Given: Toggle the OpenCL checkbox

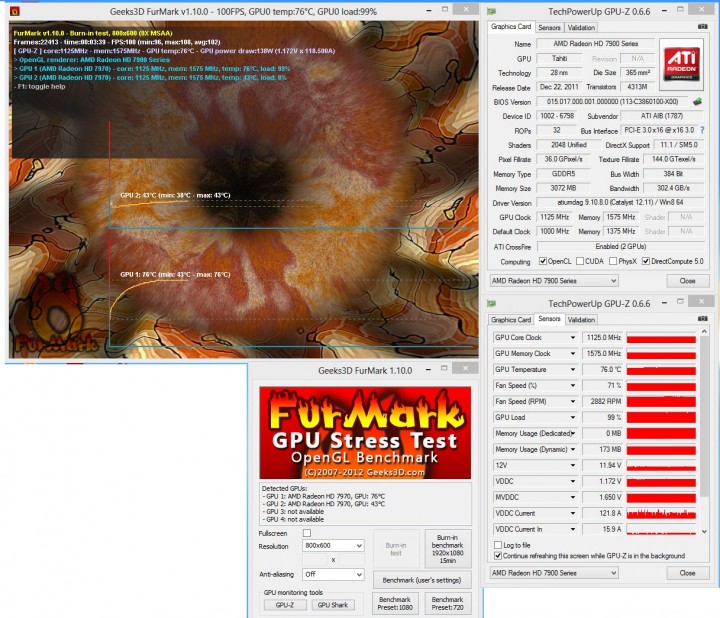Looking at the screenshot, I should 543,261.
